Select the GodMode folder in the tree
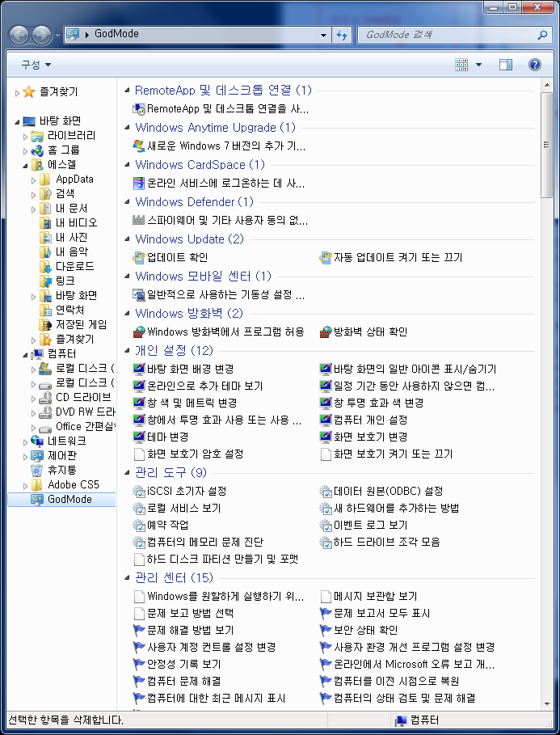The width and height of the screenshot is (560, 735). 69,499
